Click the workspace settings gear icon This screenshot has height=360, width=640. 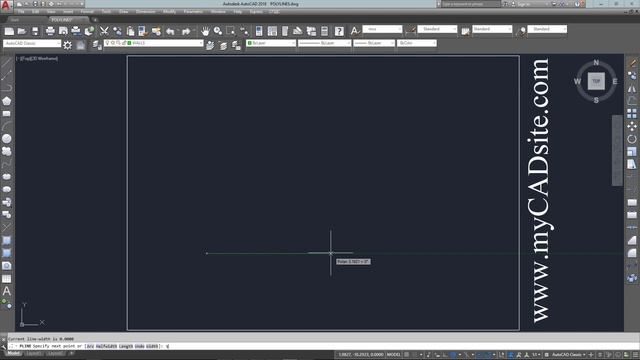point(68,45)
